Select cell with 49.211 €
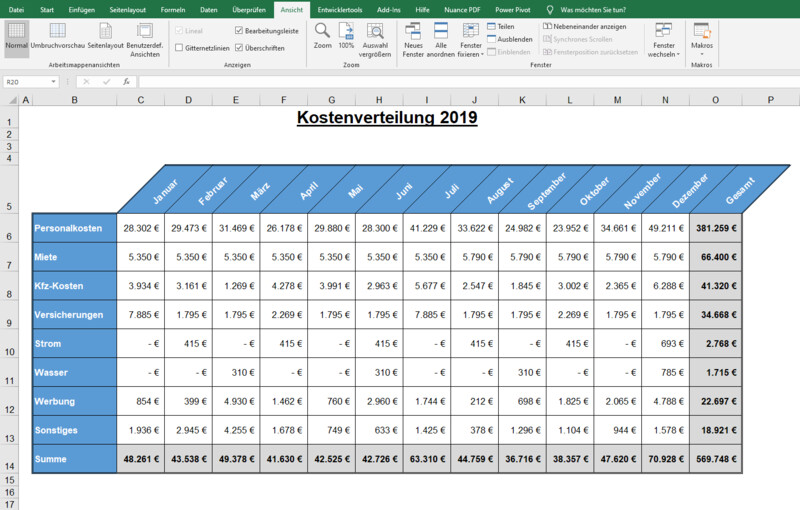 [x=665, y=228]
